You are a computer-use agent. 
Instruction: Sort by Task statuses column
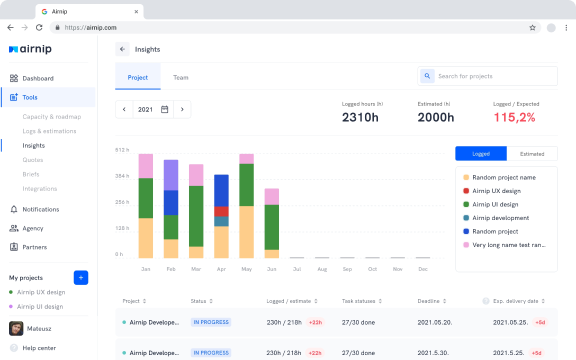(x=362, y=301)
